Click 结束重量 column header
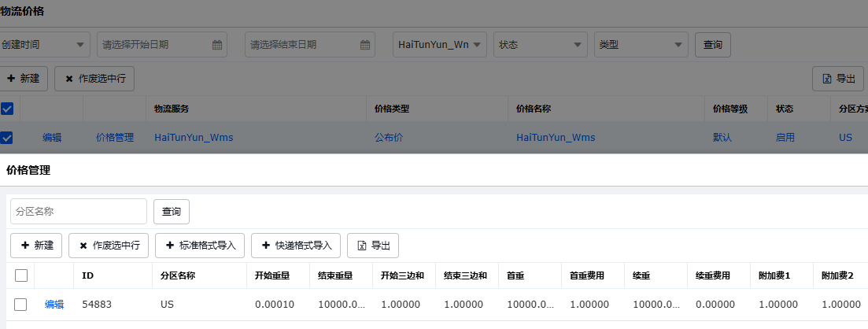 click(335, 275)
